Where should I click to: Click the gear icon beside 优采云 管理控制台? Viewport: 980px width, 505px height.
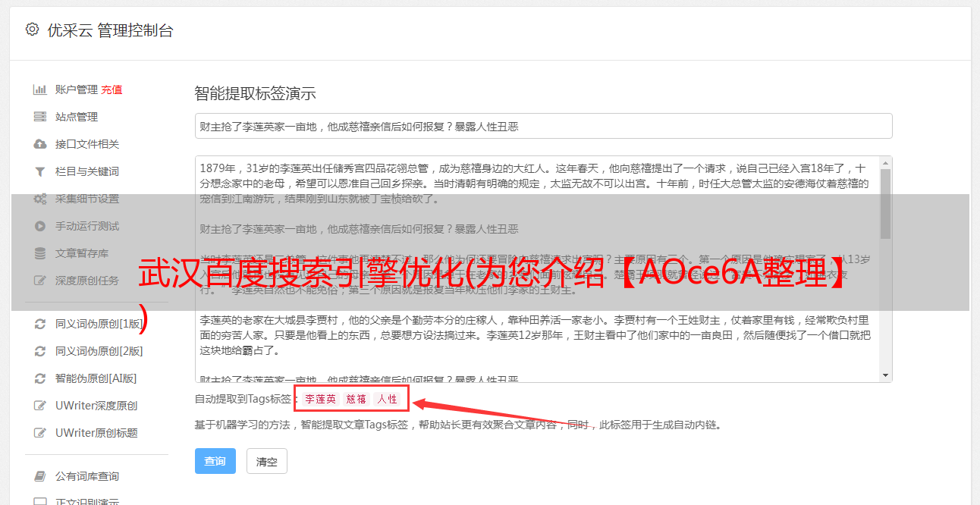[x=32, y=30]
